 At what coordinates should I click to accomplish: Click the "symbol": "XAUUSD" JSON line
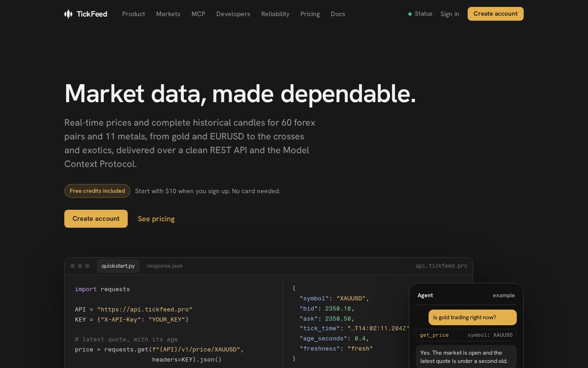coord(334,299)
